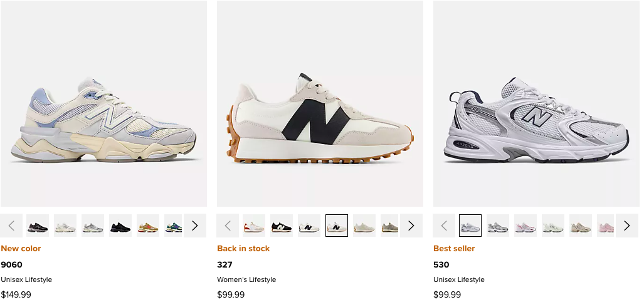Viewport: 644px width, 307px height.
Task: Show next colors for the 9060 shoe
Action: click(x=194, y=226)
